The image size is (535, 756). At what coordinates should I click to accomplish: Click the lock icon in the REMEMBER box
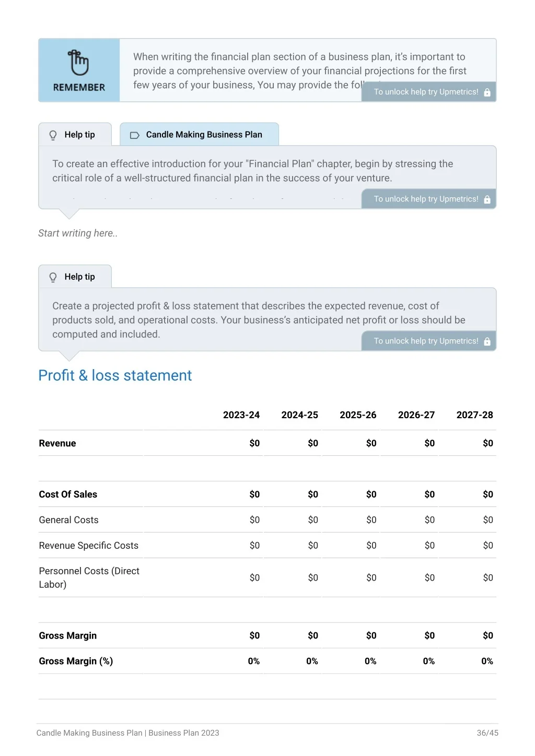point(487,92)
